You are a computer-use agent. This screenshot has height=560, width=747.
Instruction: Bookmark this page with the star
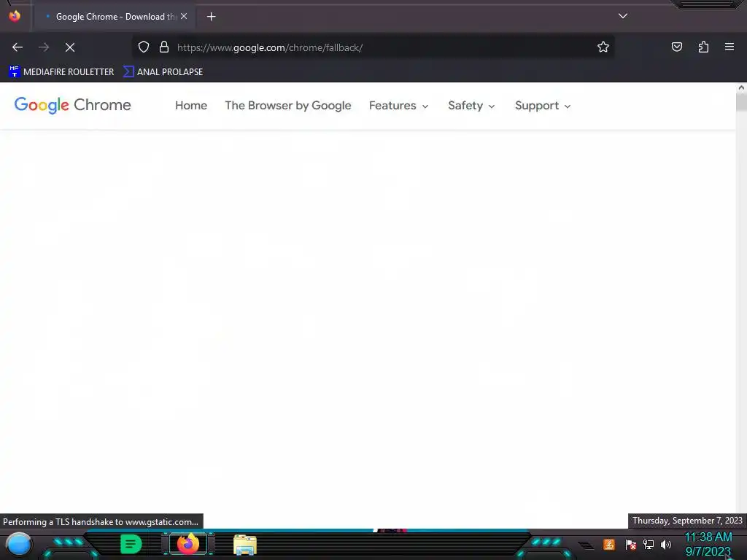tap(603, 47)
